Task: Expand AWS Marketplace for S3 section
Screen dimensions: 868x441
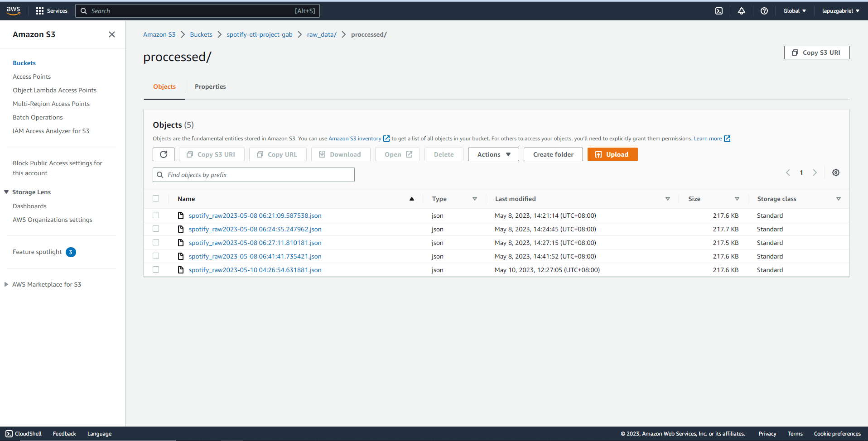Action: [6, 284]
